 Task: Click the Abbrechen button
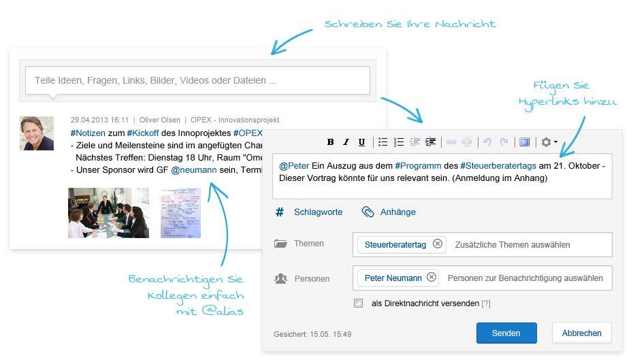pyautogui.click(x=581, y=333)
